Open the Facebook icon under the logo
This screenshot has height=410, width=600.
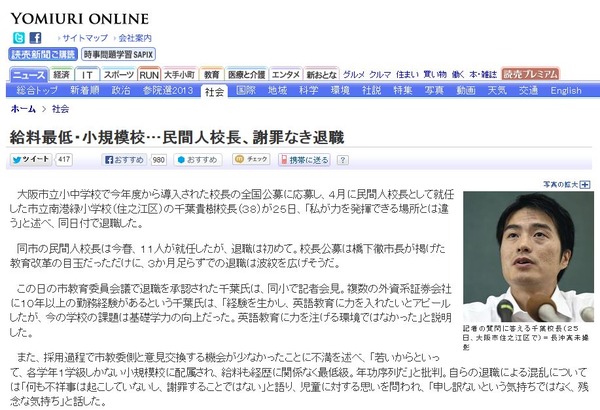point(35,38)
